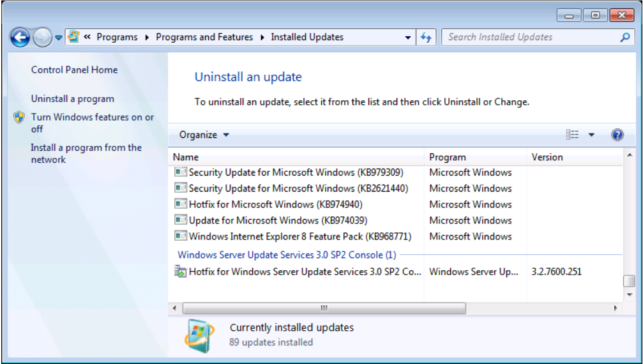The image size is (643, 364).
Task: Open Uninstall a program link
Action: pyautogui.click(x=73, y=99)
